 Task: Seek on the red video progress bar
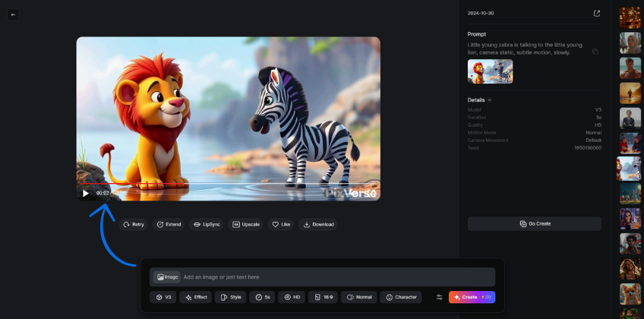(x=229, y=184)
